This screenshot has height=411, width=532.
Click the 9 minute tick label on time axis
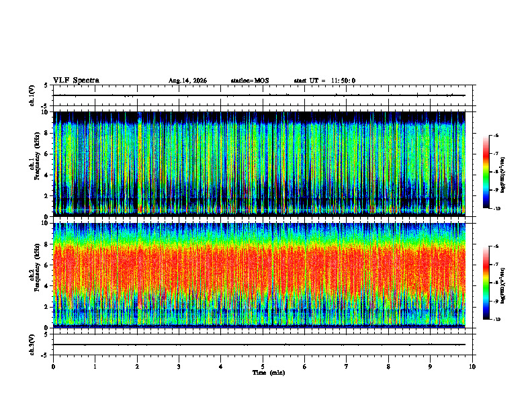pyautogui.click(x=430, y=367)
